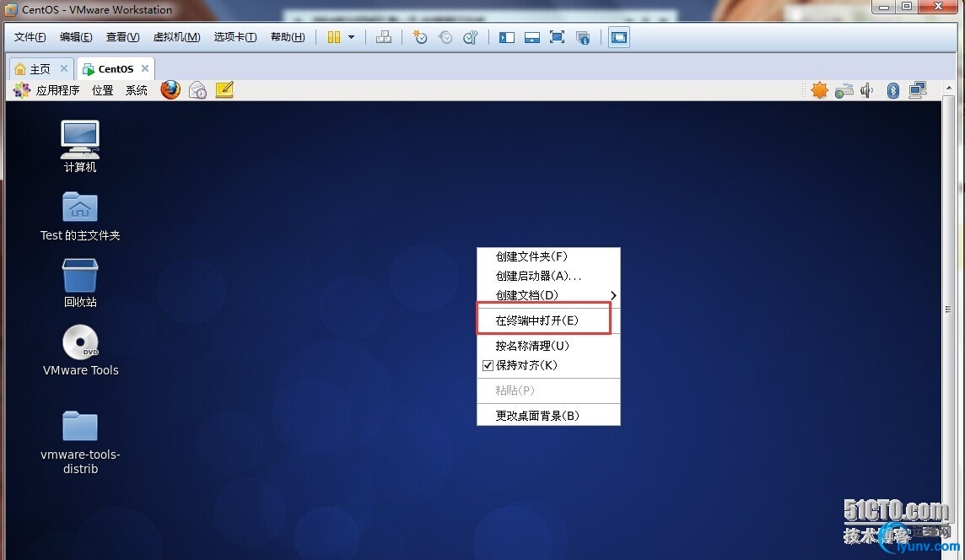Select the VMware Tools DVD icon
The width and height of the screenshot is (965, 560).
(81, 350)
